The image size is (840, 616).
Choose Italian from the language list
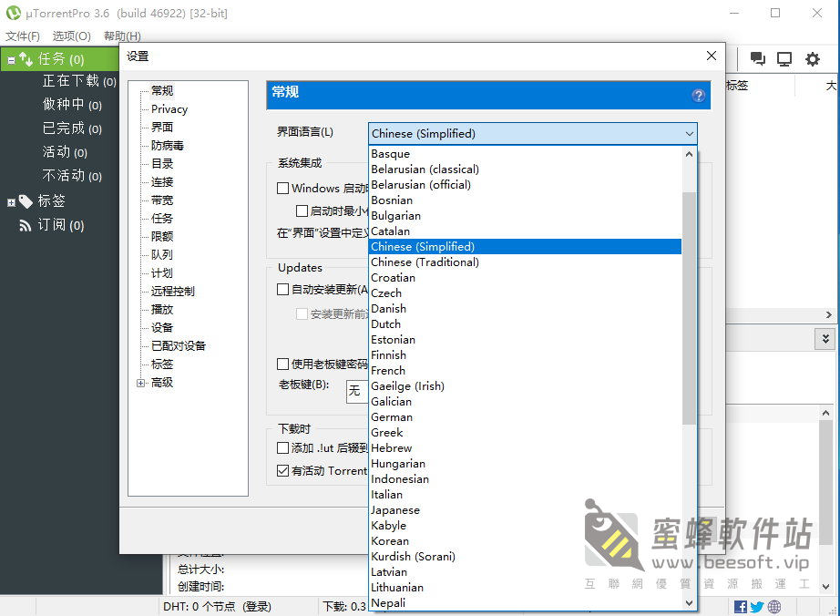pos(526,495)
